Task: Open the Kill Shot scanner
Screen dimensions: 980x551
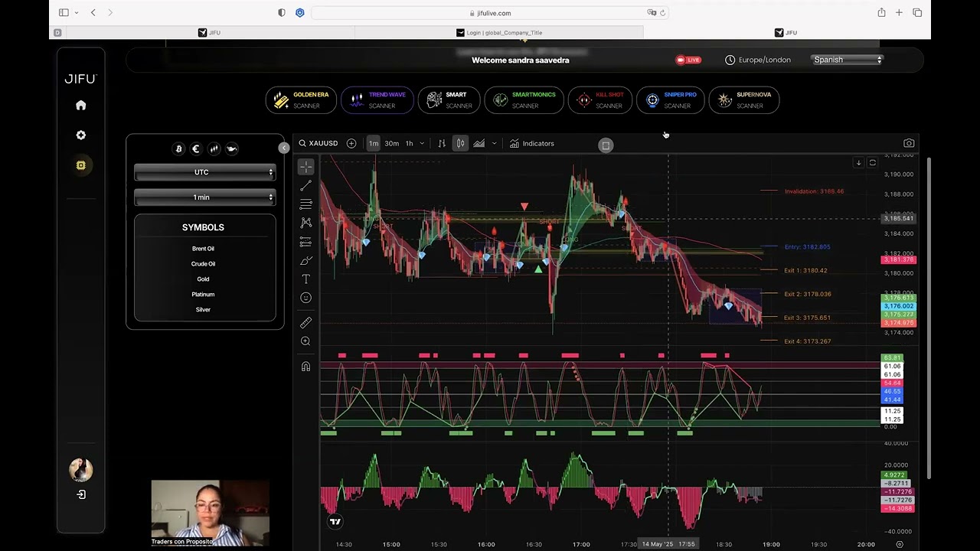Action: click(x=599, y=100)
